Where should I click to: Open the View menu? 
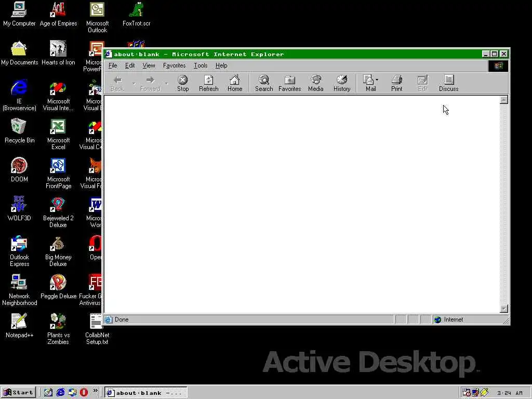coord(149,65)
